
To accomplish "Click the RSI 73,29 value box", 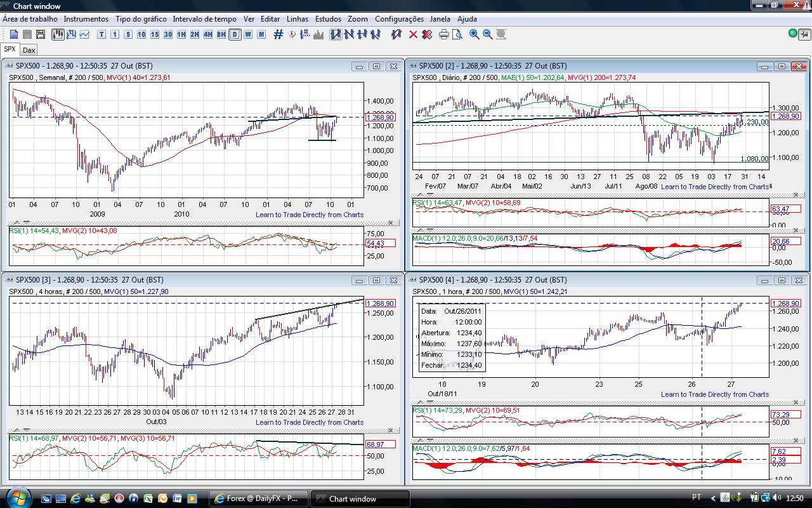I will (785, 415).
